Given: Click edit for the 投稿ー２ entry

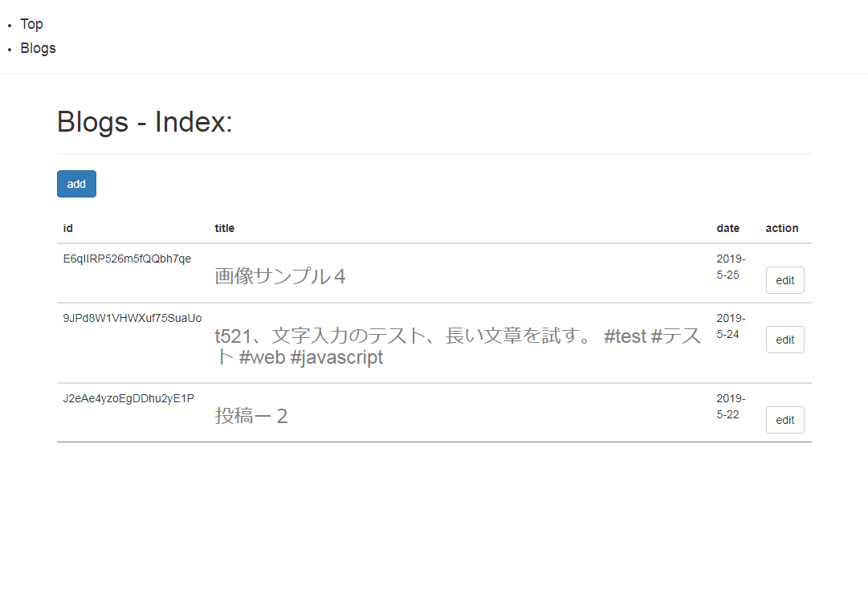Looking at the screenshot, I should coord(784,419).
